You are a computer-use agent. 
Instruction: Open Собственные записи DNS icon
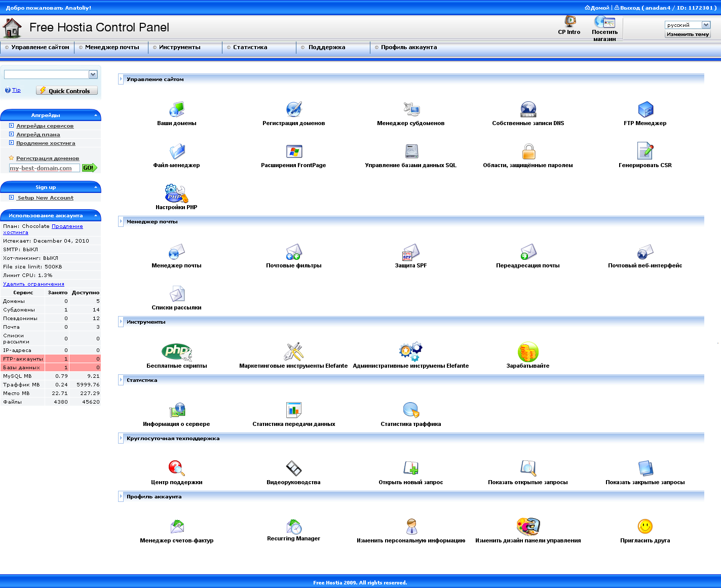528,109
